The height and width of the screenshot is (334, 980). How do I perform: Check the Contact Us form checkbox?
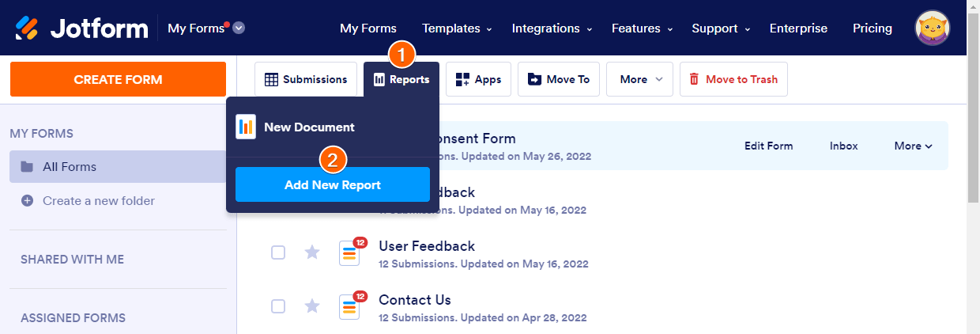click(x=278, y=306)
